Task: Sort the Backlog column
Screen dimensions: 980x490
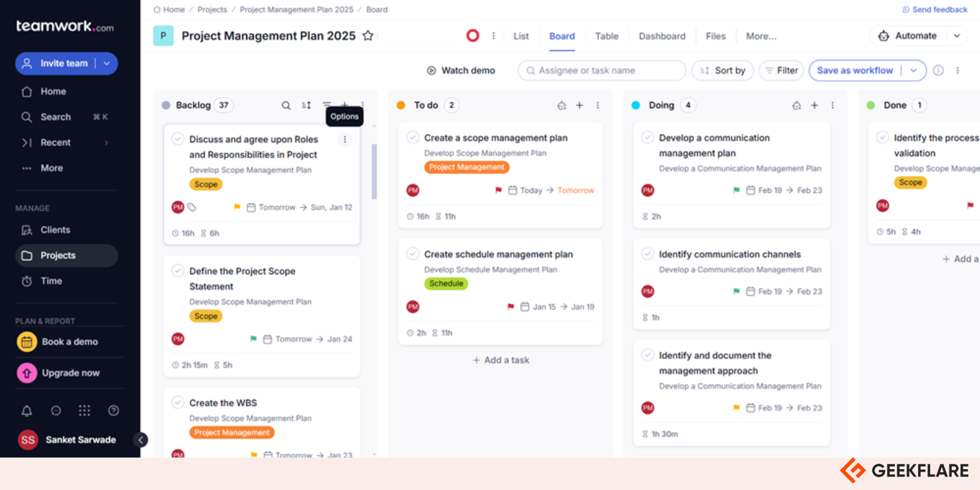Action: pyautogui.click(x=306, y=105)
